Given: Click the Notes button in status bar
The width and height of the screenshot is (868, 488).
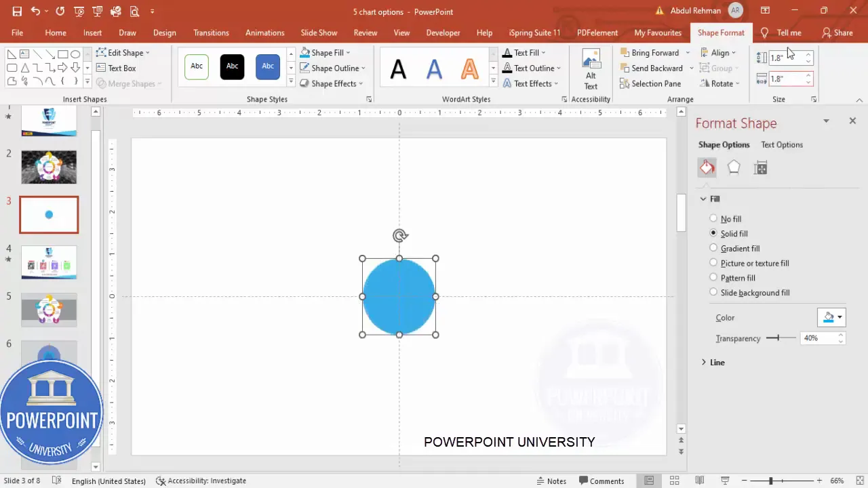Looking at the screenshot, I should point(551,481).
